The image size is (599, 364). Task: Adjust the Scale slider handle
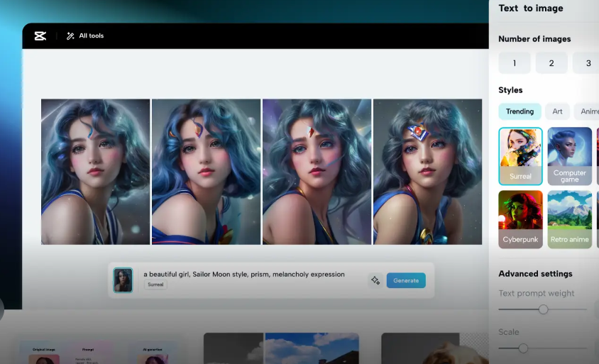point(523,348)
